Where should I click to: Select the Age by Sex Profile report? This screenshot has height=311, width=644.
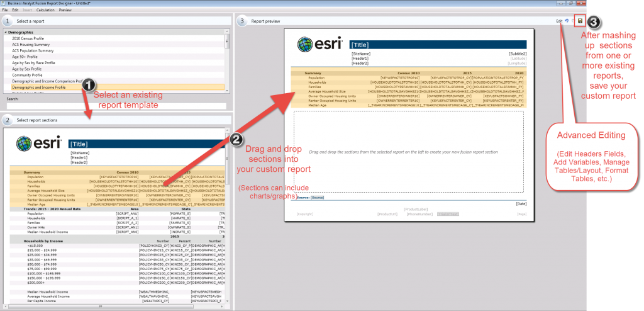(x=114, y=69)
